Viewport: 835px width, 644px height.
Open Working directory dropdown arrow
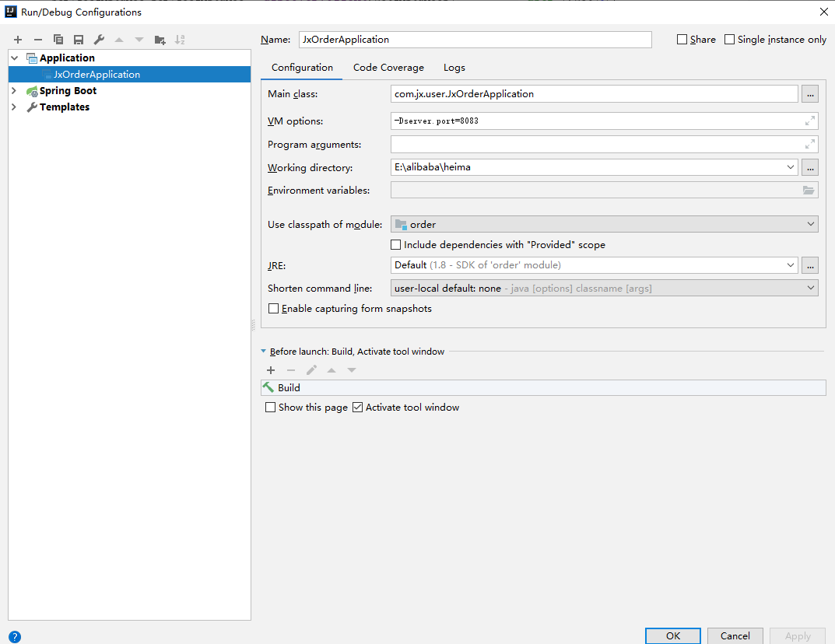click(x=791, y=167)
